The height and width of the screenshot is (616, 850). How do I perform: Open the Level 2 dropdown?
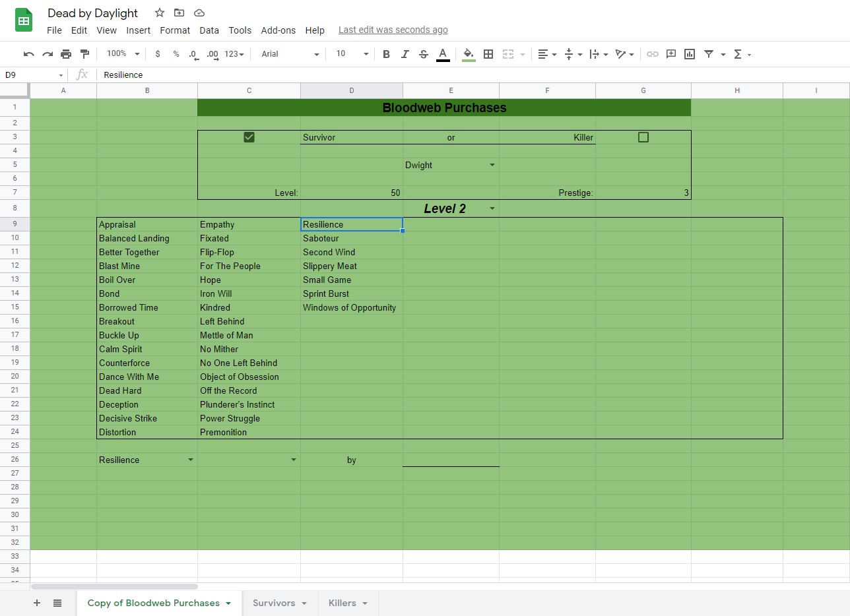point(492,208)
